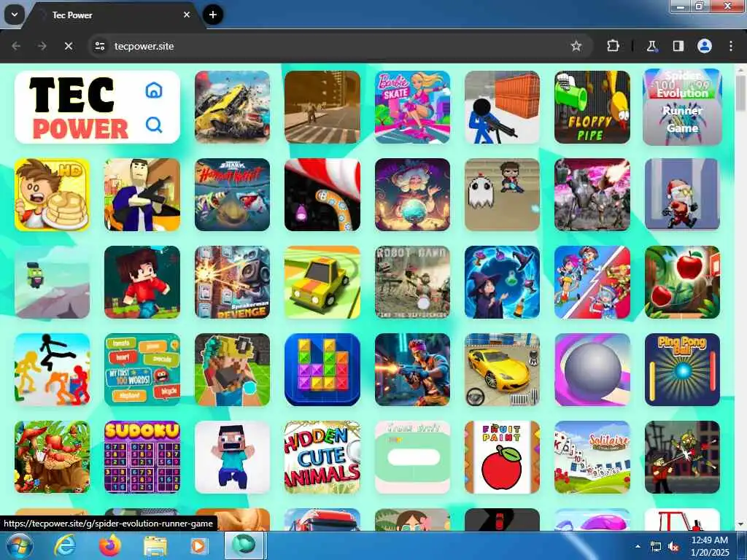747x560 pixels.
Task: Open the Barbie Skate game
Action: [x=412, y=107]
